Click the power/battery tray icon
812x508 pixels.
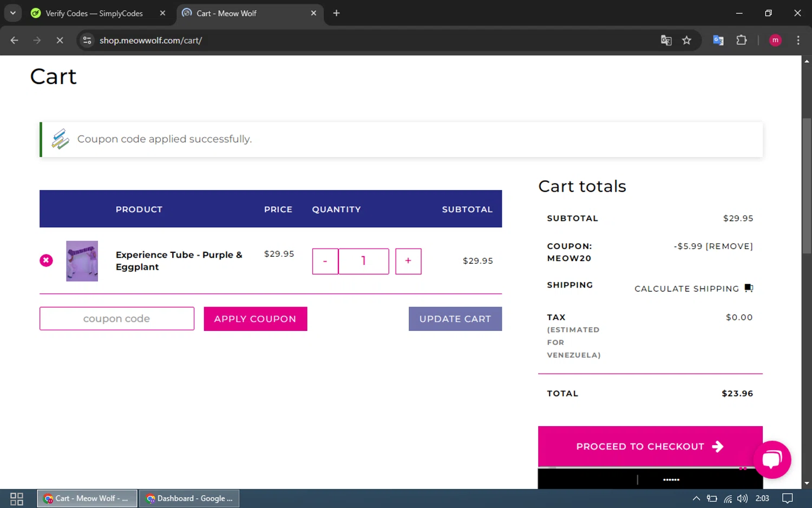click(712, 499)
